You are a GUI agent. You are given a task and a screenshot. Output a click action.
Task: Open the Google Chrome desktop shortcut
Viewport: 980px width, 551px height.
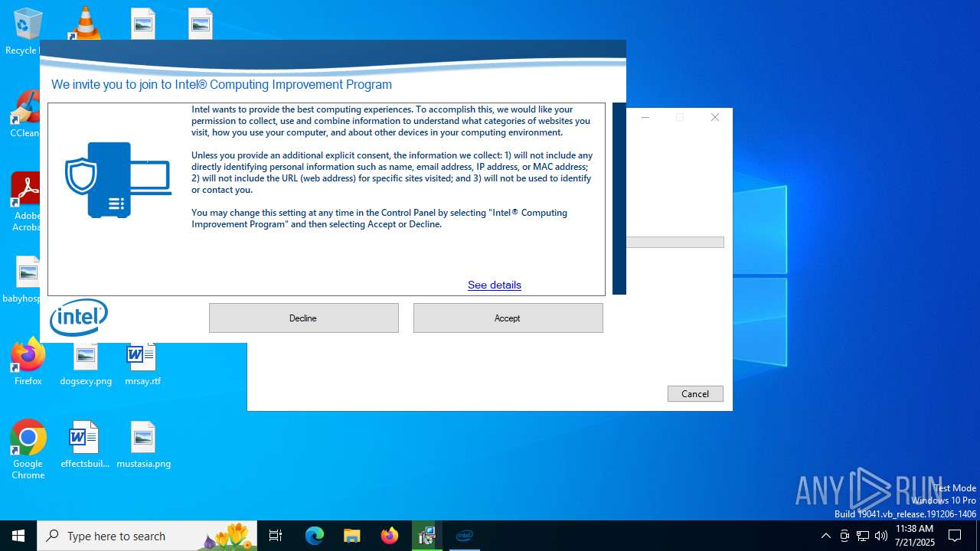click(x=28, y=450)
